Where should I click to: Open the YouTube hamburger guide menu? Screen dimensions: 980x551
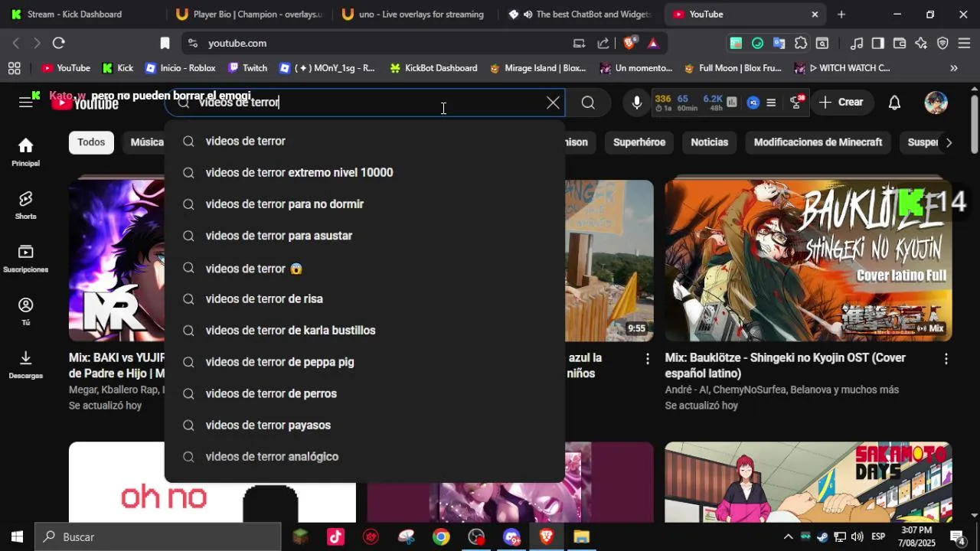tap(26, 103)
